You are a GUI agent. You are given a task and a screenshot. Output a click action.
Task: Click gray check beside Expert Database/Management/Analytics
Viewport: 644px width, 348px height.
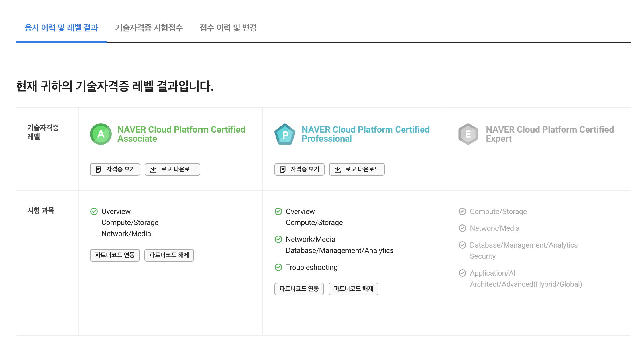(462, 245)
